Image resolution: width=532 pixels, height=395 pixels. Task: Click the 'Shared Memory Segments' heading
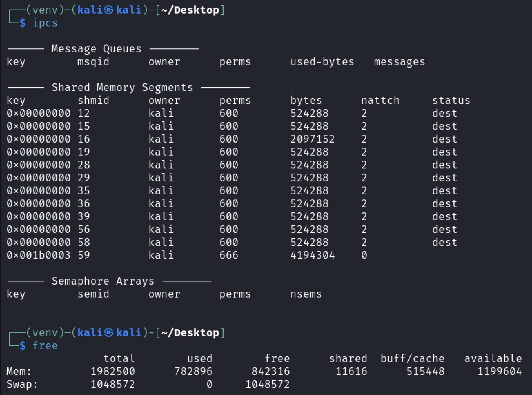click(x=122, y=87)
